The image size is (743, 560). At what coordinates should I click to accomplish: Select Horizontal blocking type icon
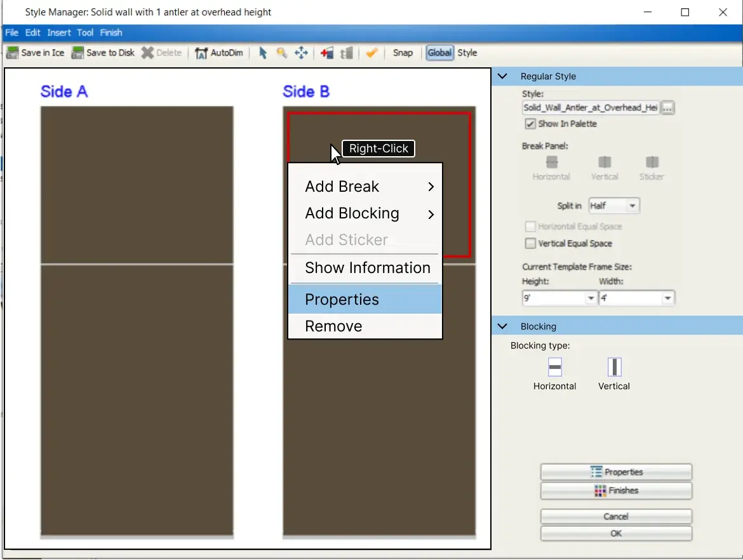[555, 367]
